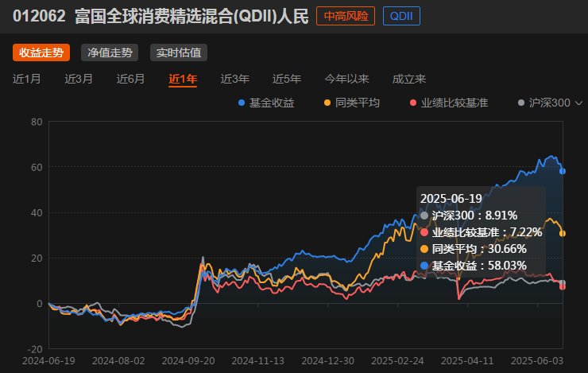Viewport: 588px width, 373px height.
Task: Expand the 沪深300 index dropdown arrow
Action: (578, 103)
